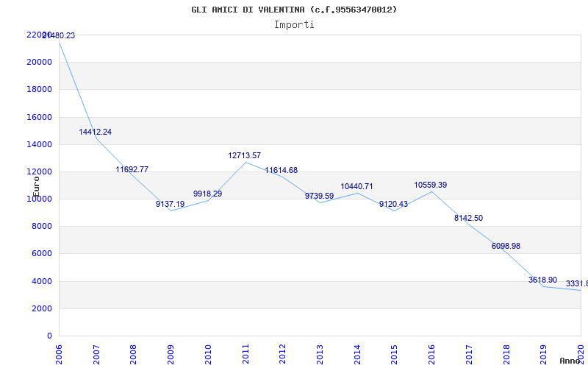Select the 14412.24 data label
Screen dimensions: 588x368
point(96,132)
